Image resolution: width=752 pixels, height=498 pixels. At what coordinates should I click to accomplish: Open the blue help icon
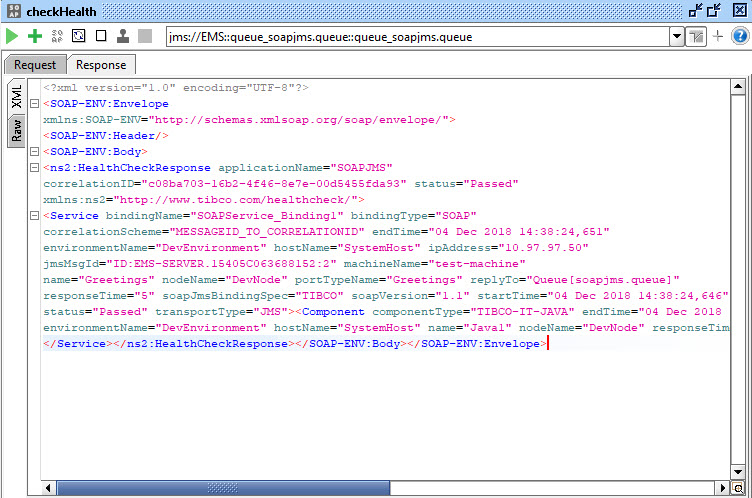click(740, 36)
